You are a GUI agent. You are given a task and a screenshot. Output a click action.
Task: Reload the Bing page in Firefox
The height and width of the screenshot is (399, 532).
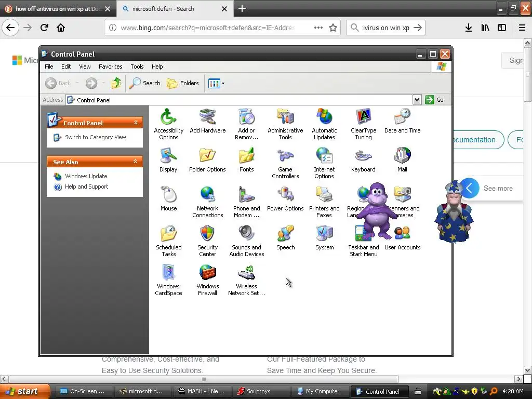(44, 28)
